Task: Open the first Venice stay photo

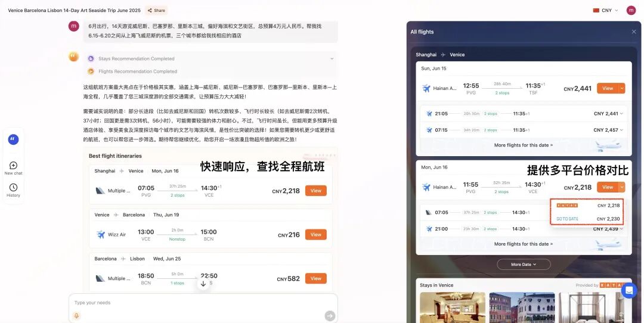Action: tap(453, 308)
